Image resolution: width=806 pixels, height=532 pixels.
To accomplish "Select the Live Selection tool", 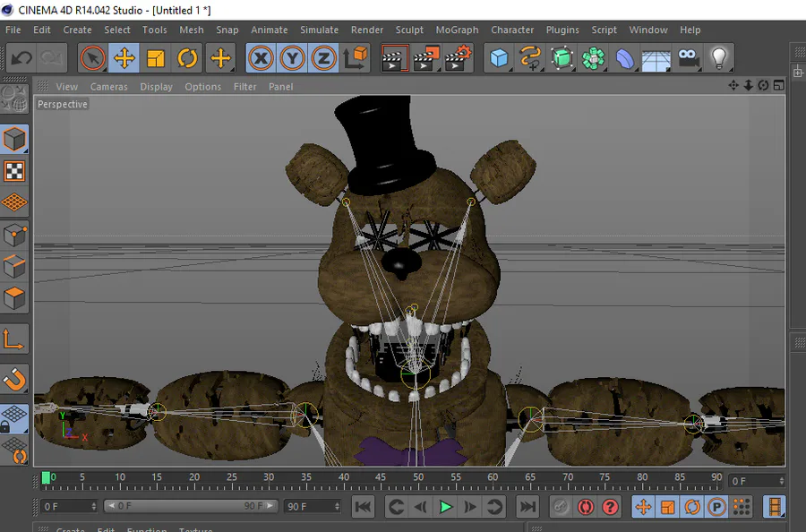I will pyautogui.click(x=93, y=57).
